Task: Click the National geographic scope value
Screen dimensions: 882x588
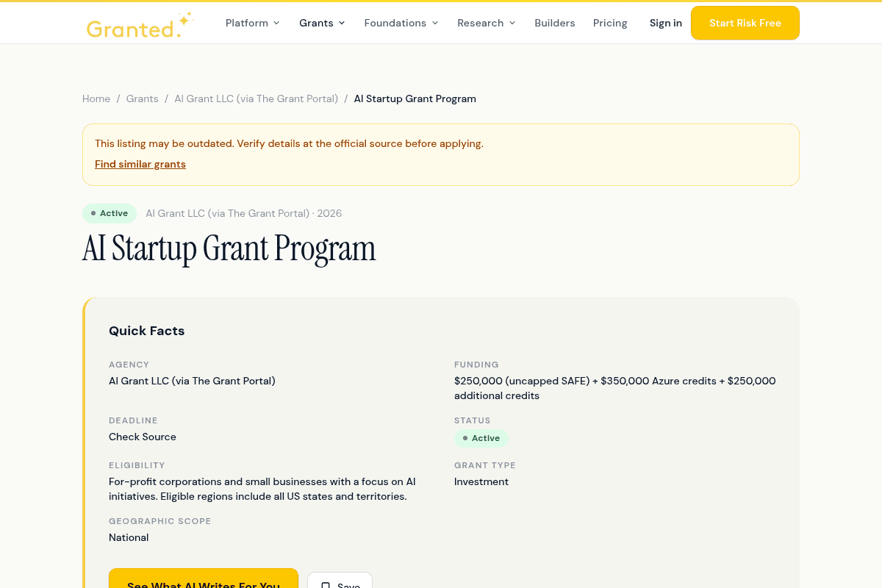Action: coord(129,537)
